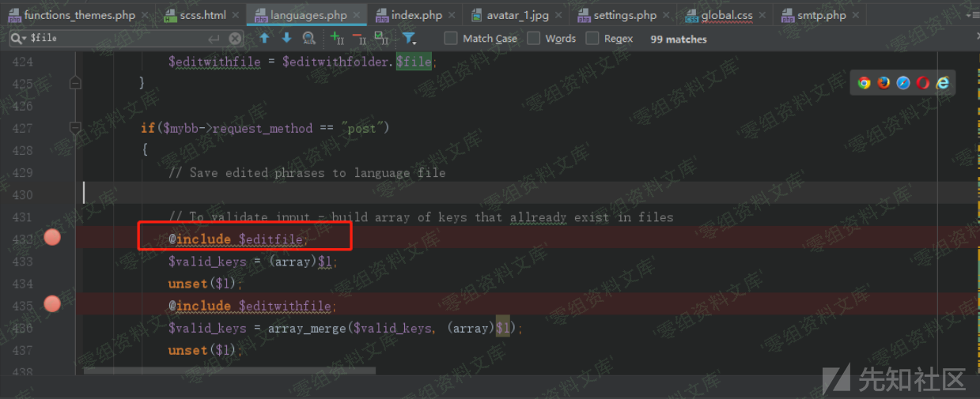
Task: Switch to the settings.php tab
Action: pos(624,15)
